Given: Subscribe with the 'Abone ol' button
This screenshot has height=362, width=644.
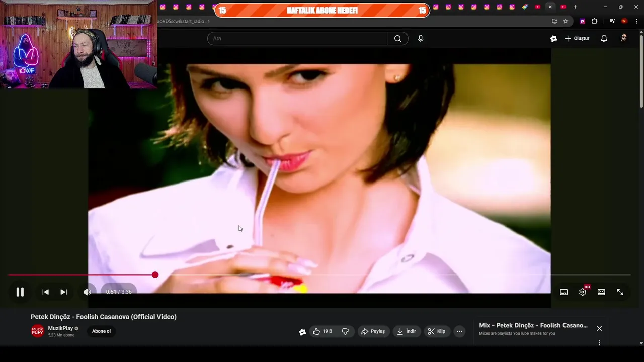Looking at the screenshot, I should tap(101, 331).
